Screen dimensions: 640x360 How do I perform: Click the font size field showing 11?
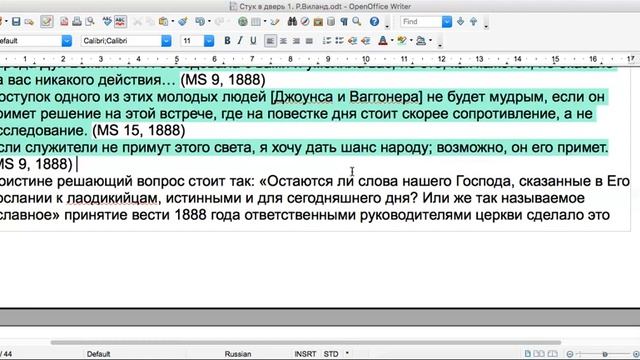pyautogui.click(x=192, y=41)
